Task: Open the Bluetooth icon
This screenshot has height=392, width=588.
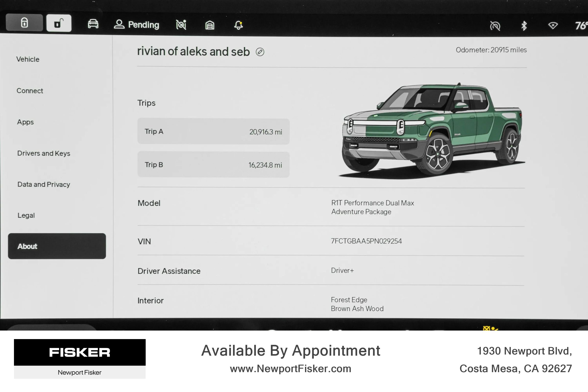Action: coord(524,26)
